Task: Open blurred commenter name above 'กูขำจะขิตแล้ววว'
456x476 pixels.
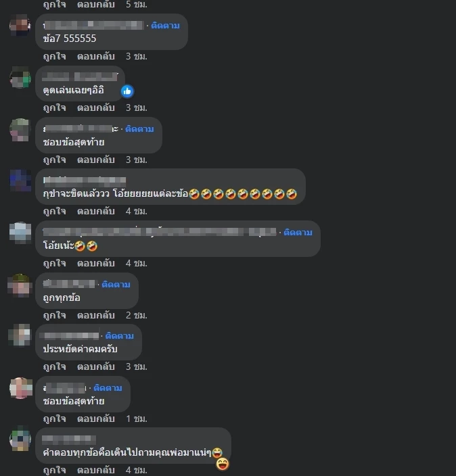Action: click(85, 181)
